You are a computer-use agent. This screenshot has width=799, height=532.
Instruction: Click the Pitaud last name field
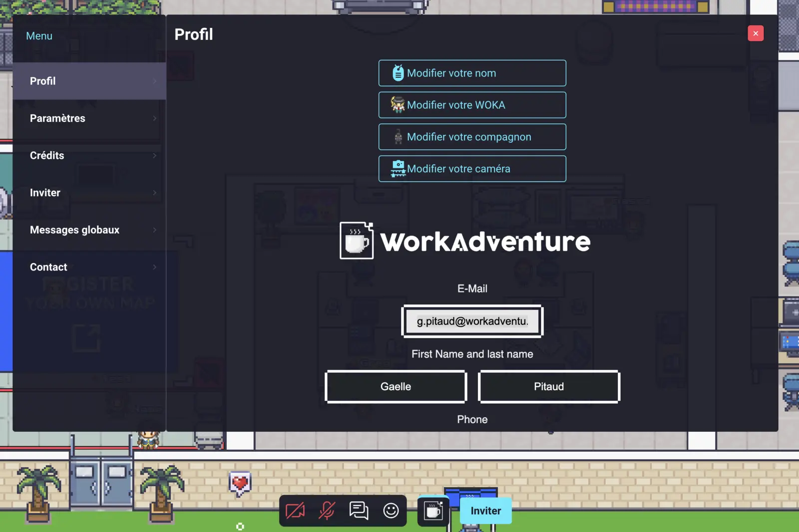549,387
